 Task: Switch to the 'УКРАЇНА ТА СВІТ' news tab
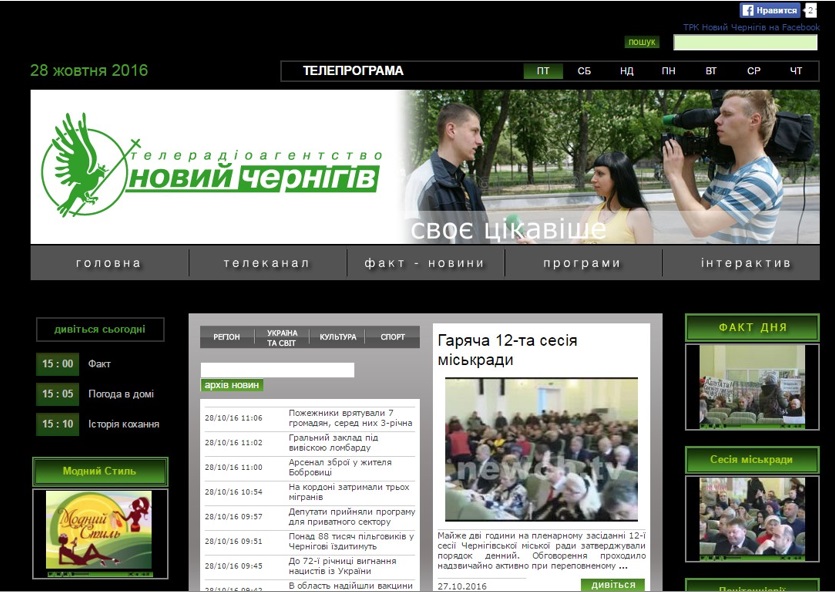[282, 338]
